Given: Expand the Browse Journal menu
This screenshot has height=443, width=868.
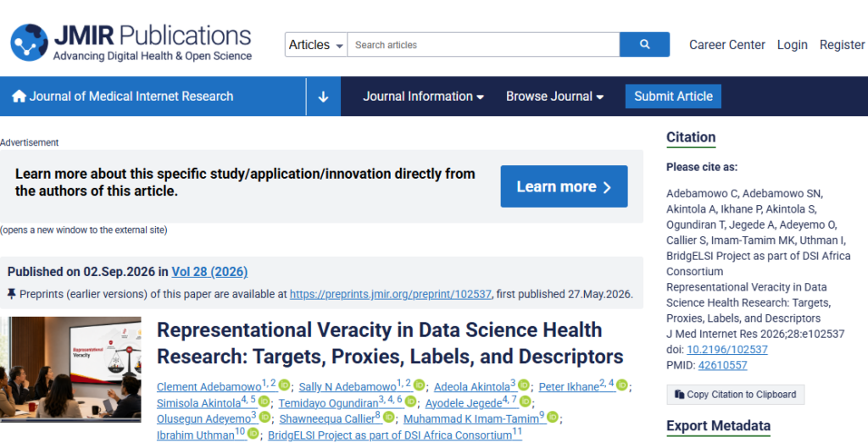Looking at the screenshot, I should click(x=554, y=97).
